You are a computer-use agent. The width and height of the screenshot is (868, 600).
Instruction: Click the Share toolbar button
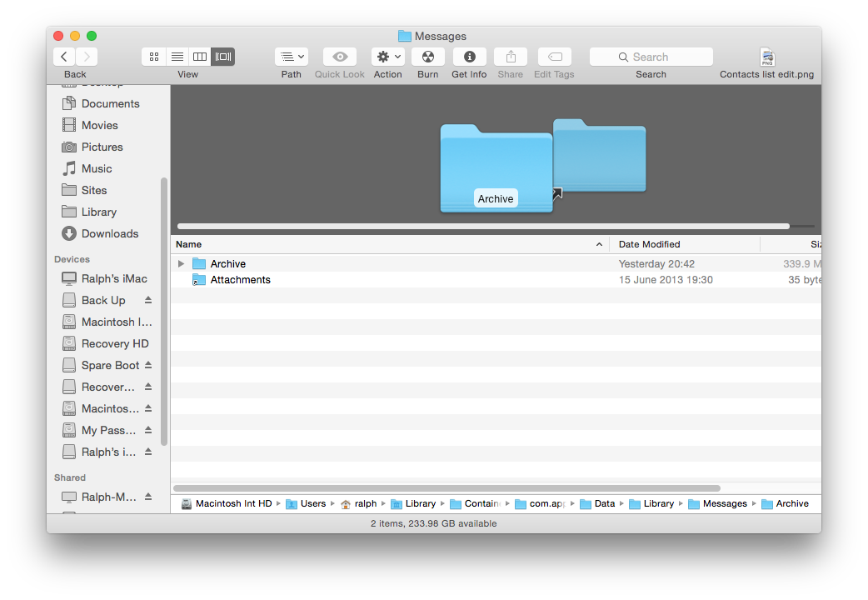(x=511, y=57)
